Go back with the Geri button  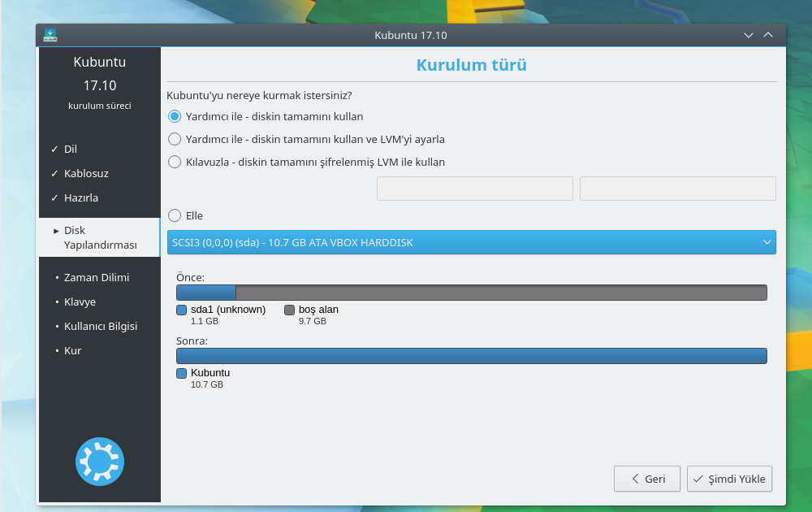(x=647, y=479)
